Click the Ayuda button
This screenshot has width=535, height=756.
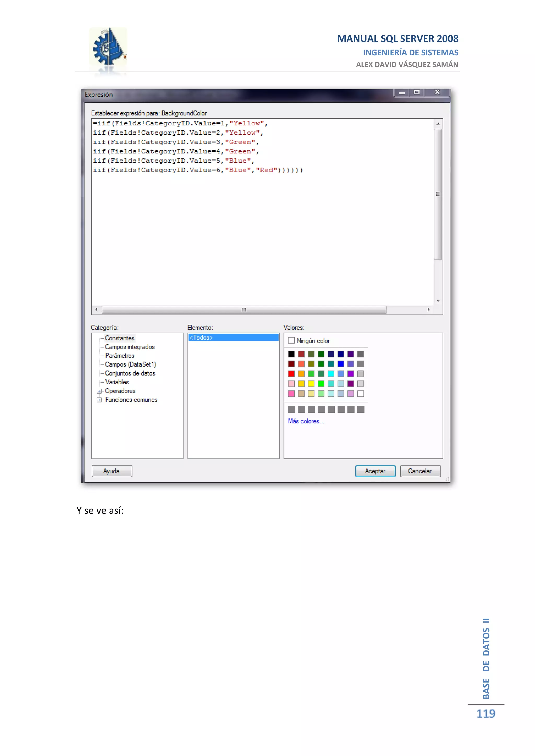(x=112, y=471)
